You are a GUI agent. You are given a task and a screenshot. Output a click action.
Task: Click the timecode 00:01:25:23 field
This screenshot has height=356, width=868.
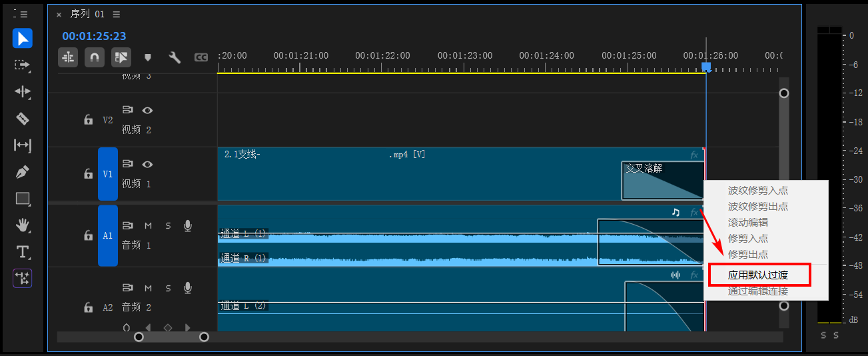click(x=94, y=36)
